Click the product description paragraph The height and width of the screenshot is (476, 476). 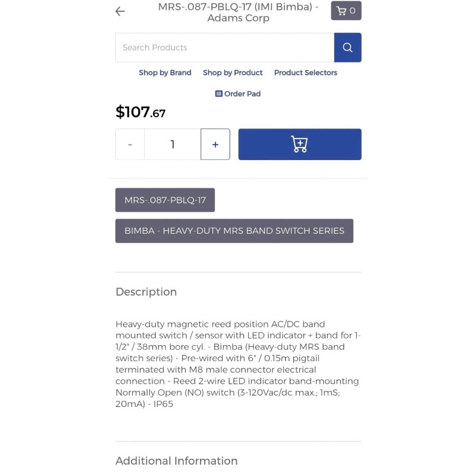pyautogui.click(x=238, y=364)
